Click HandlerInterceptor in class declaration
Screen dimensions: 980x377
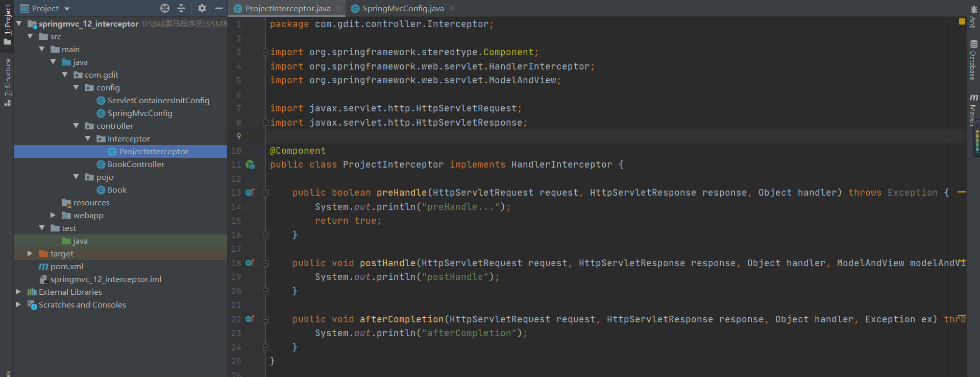(x=561, y=164)
